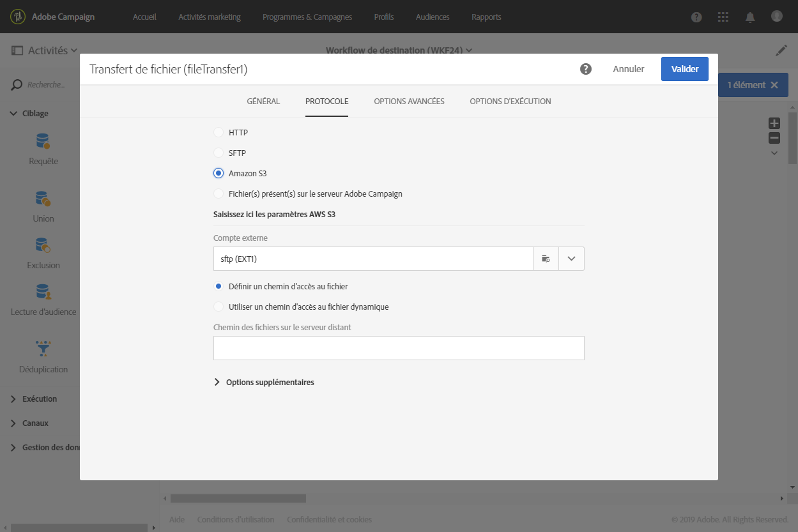Close the 1 élément selection badge

click(x=774, y=85)
